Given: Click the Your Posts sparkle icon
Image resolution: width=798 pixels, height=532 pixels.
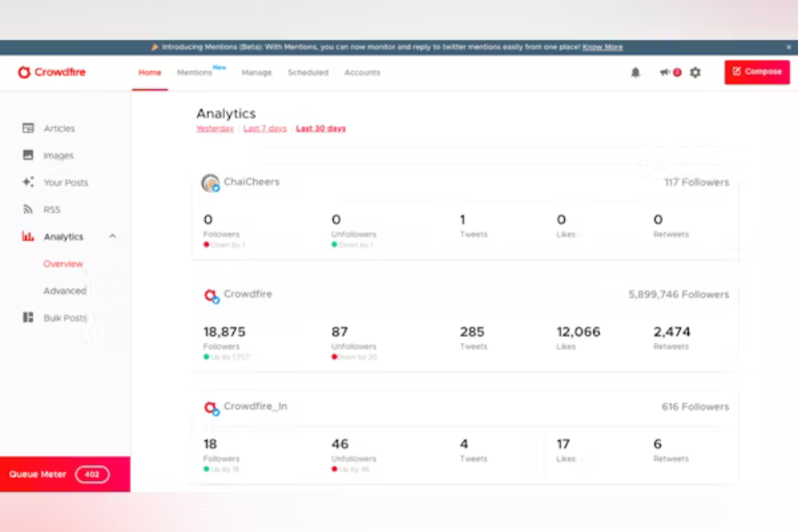Looking at the screenshot, I should click(x=28, y=183).
